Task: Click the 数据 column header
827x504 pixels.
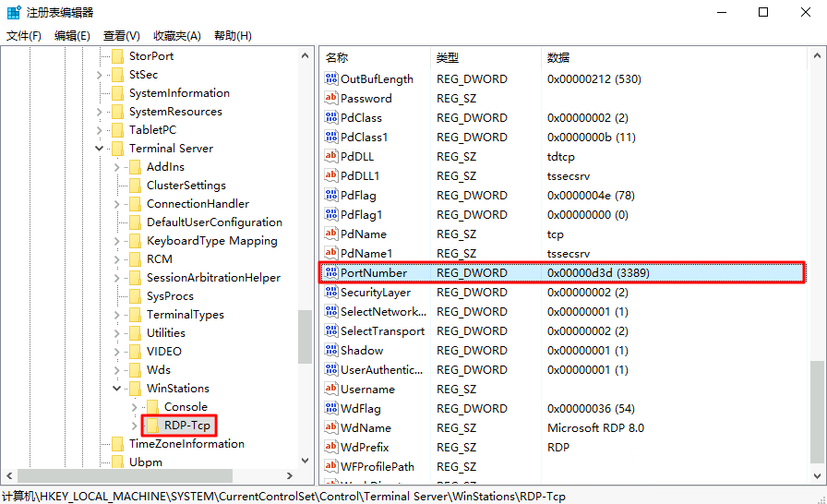Action: [558, 57]
